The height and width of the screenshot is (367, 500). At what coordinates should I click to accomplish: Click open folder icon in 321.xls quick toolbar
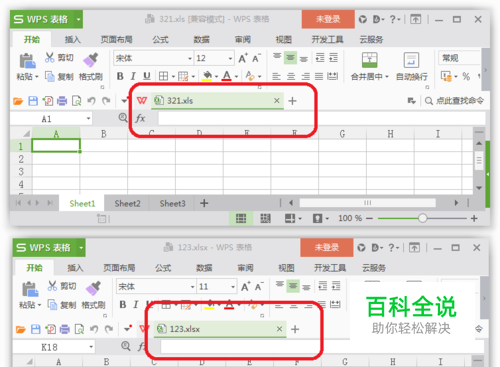18,101
